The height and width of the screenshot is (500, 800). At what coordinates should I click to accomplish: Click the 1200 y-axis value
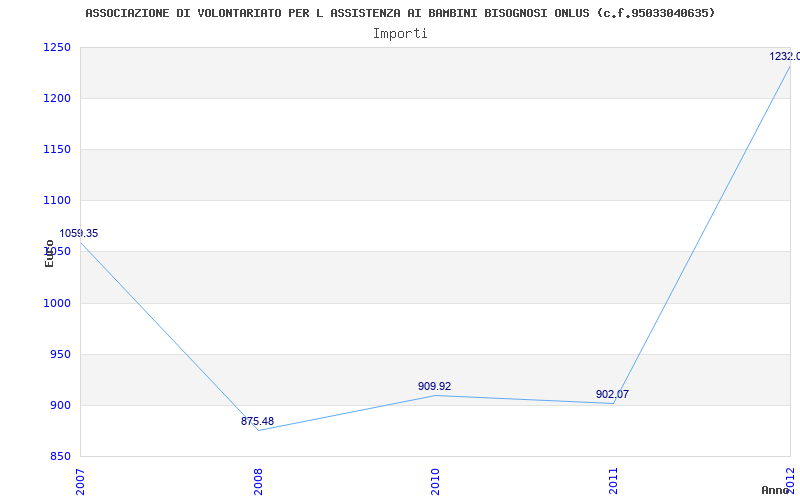point(56,98)
